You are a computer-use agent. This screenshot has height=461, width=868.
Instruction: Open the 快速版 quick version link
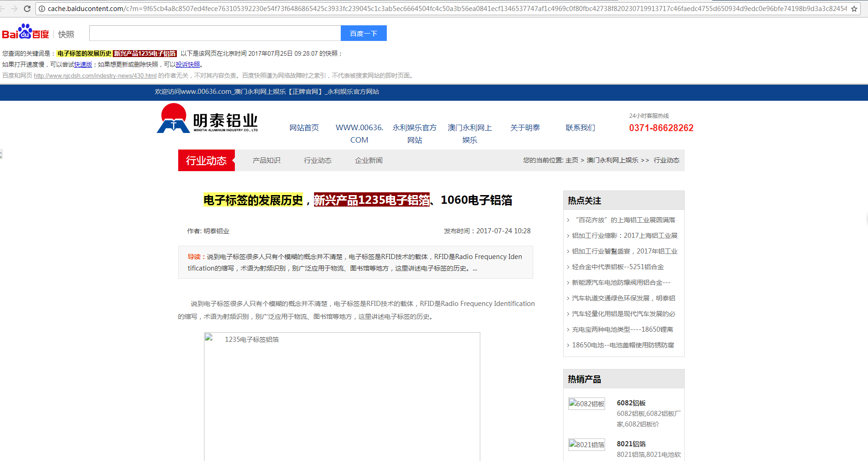83,64
